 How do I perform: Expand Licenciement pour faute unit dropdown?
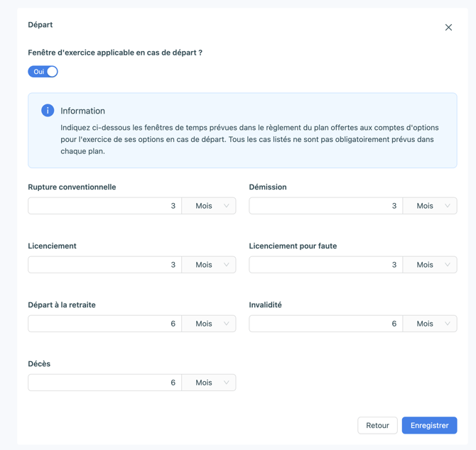click(x=430, y=265)
